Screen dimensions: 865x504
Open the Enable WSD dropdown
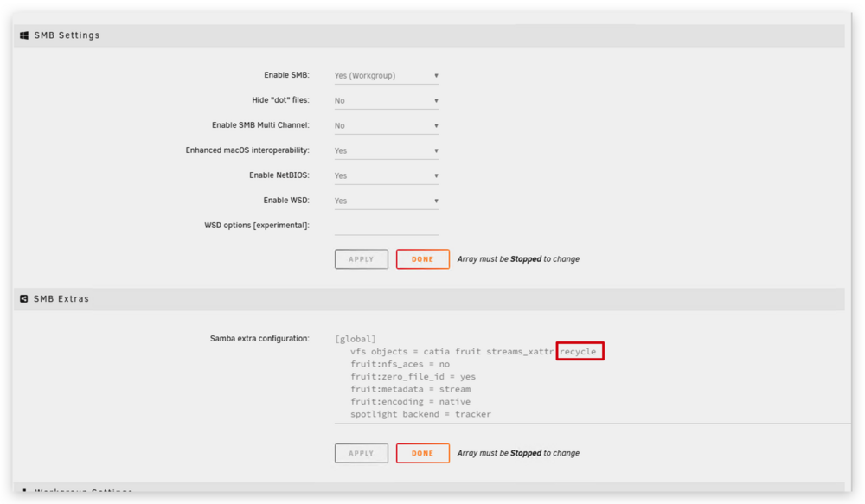pos(386,201)
